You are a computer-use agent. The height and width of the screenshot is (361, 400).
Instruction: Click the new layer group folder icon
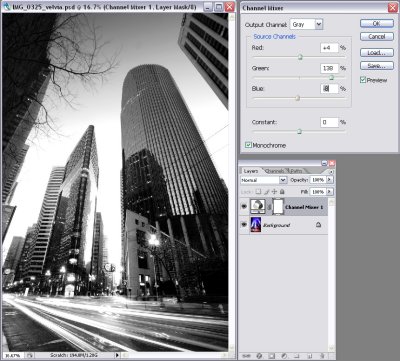[x=296, y=356]
